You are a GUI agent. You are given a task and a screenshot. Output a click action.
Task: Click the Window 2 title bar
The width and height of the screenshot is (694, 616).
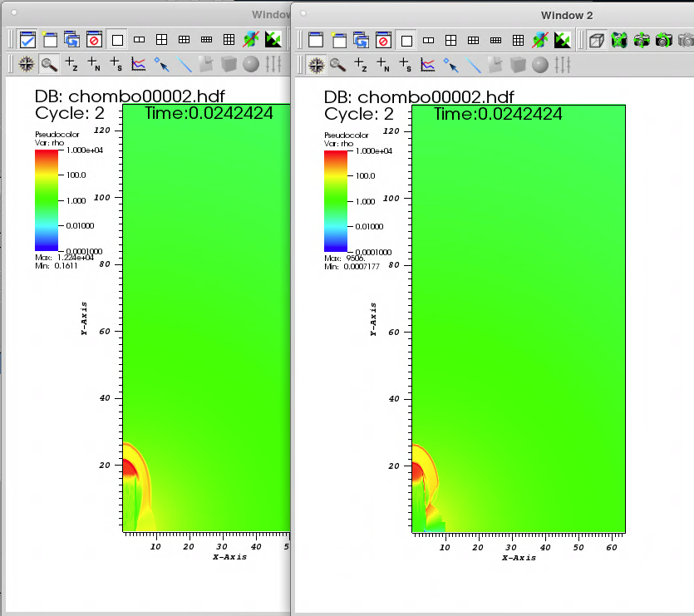(493, 15)
